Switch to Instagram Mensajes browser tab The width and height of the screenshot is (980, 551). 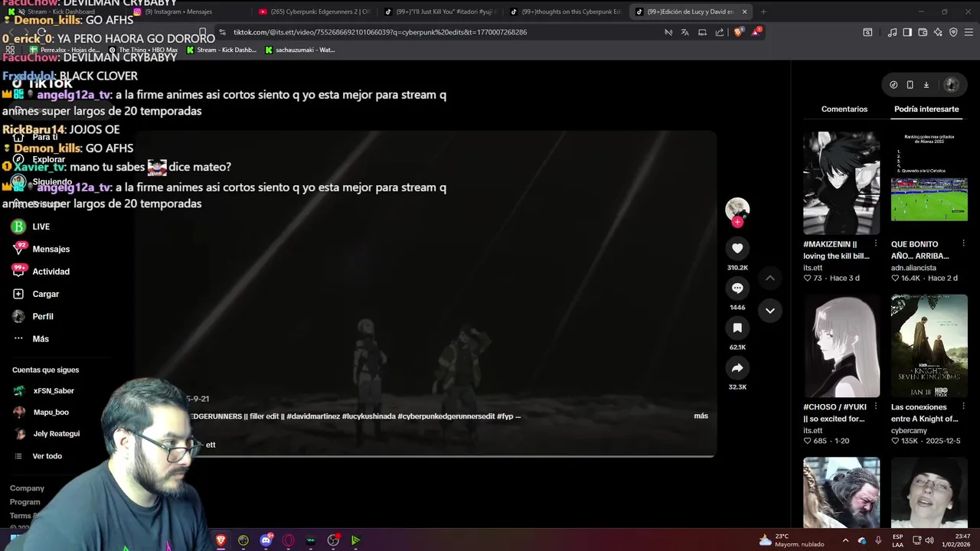click(x=188, y=11)
